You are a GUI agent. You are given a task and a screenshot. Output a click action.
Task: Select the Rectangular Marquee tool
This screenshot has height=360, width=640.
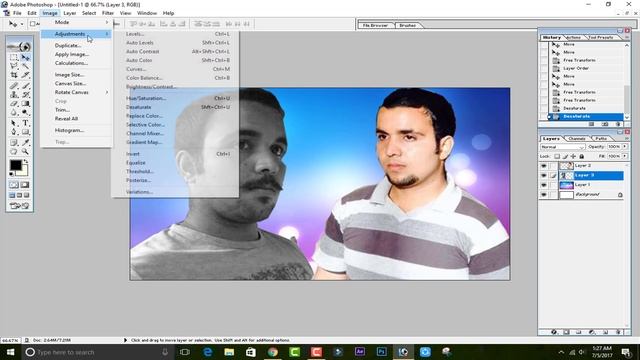(14, 57)
